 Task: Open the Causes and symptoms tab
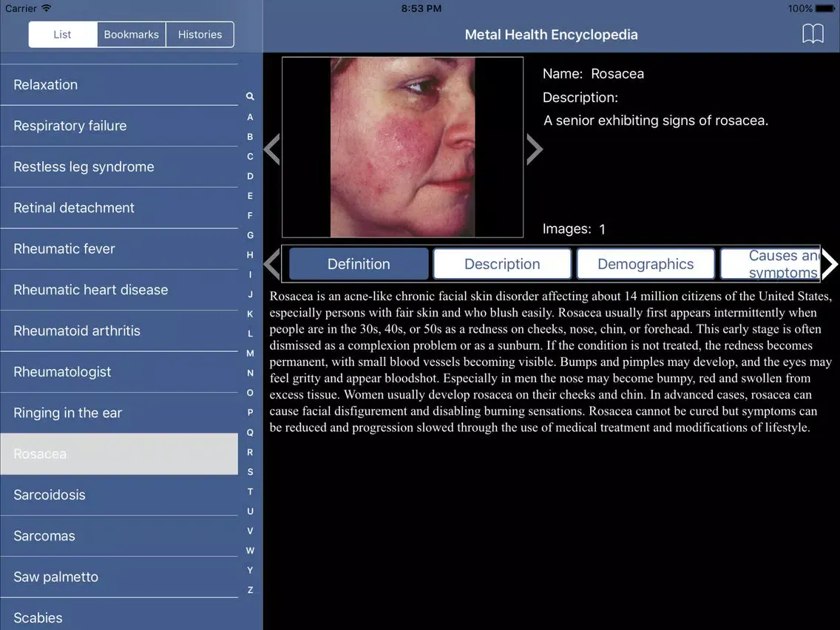770,263
